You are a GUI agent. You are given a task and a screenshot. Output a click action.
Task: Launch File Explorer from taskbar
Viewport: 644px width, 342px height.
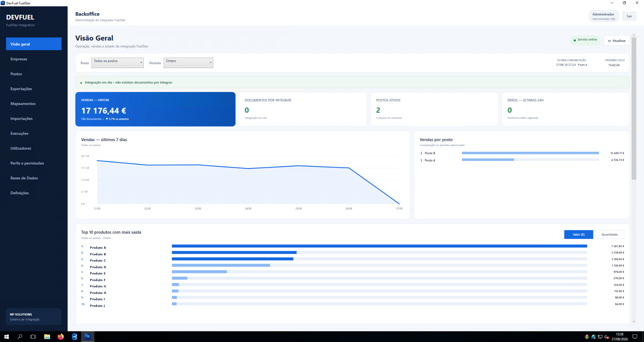point(47,337)
